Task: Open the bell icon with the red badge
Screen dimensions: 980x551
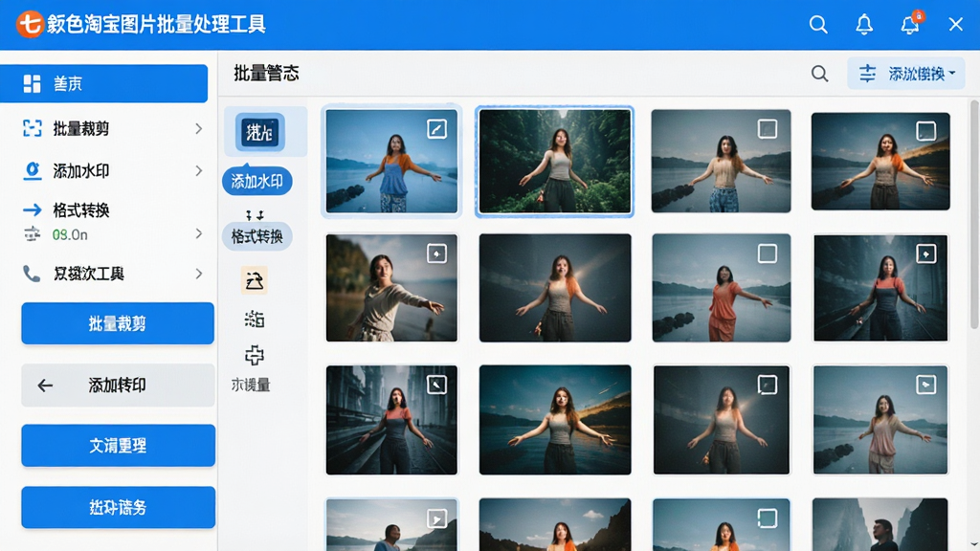Action: pos(911,24)
